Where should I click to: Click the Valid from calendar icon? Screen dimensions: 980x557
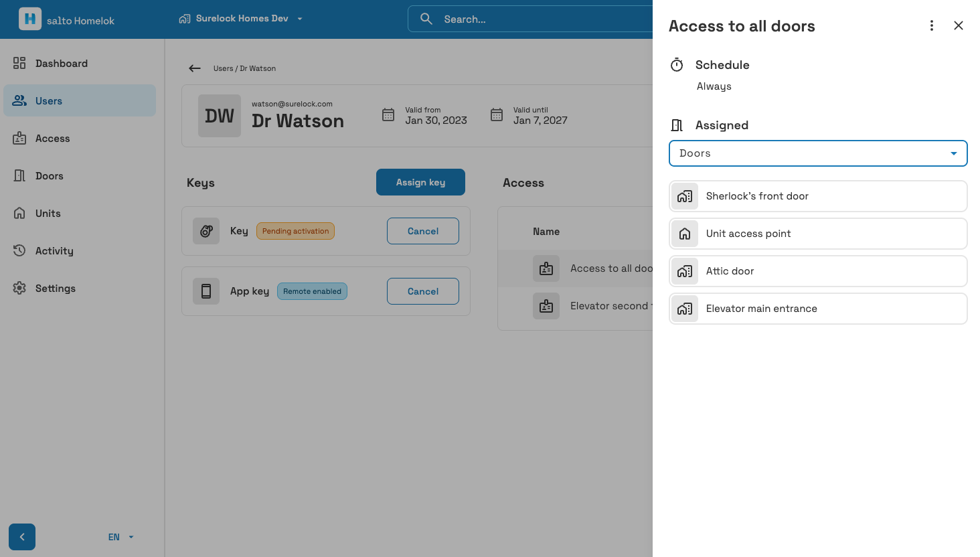388,115
